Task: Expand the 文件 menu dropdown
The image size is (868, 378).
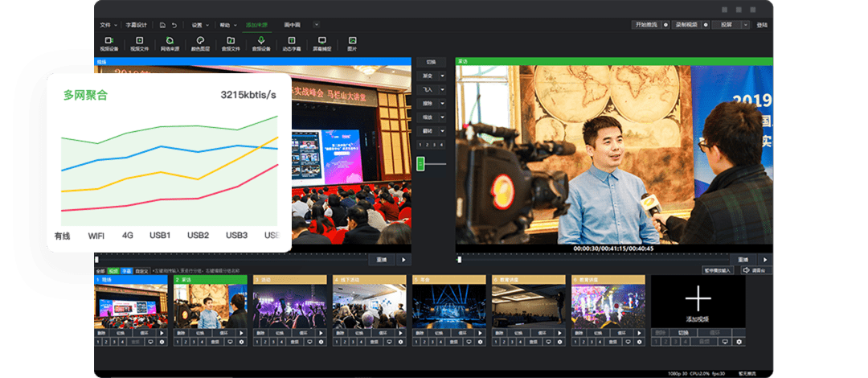Action: (108, 25)
